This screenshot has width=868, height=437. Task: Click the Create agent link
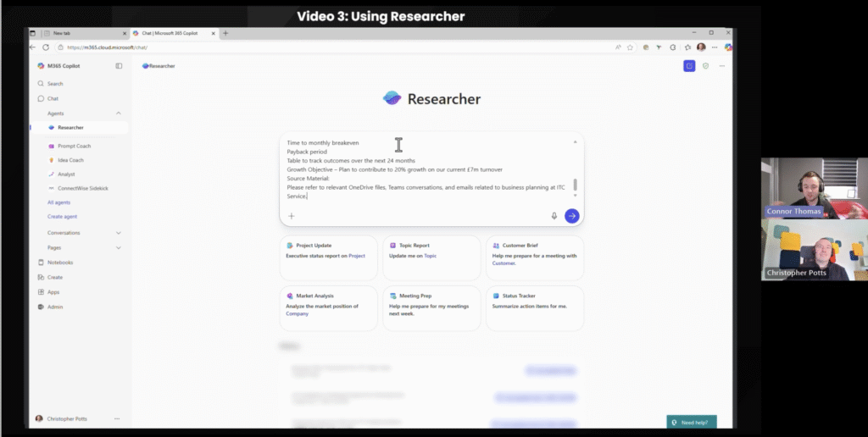point(62,216)
